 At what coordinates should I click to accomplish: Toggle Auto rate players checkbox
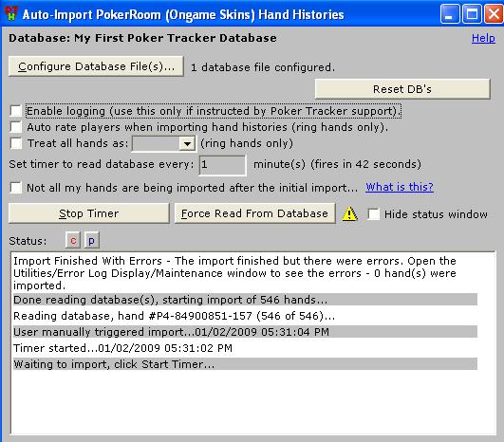click(x=16, y=127)
